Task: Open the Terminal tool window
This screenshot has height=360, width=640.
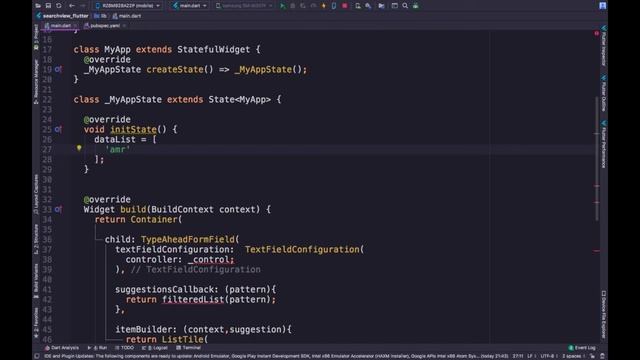Action: pyautogui.click(x=188, y=348)
